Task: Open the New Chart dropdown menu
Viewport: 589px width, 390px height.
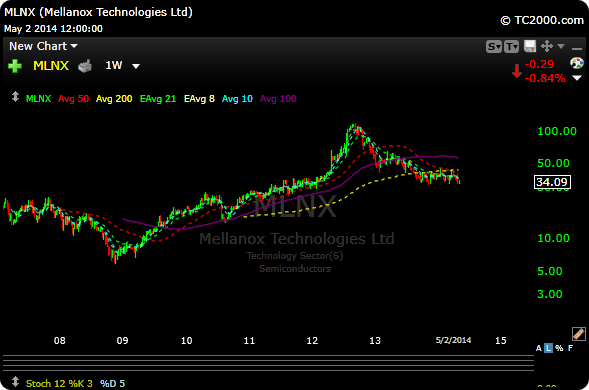Action: click(43, 46)
